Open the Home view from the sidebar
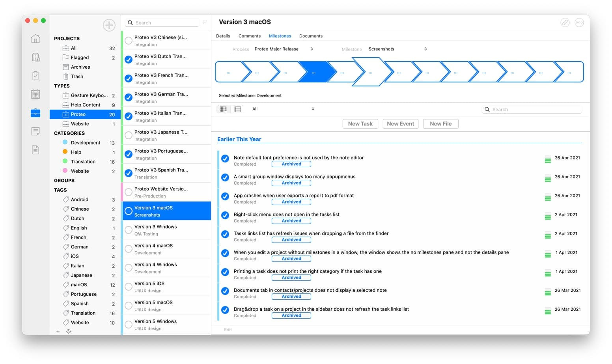This screenshot has height=364, width=612. click(35, 38)
